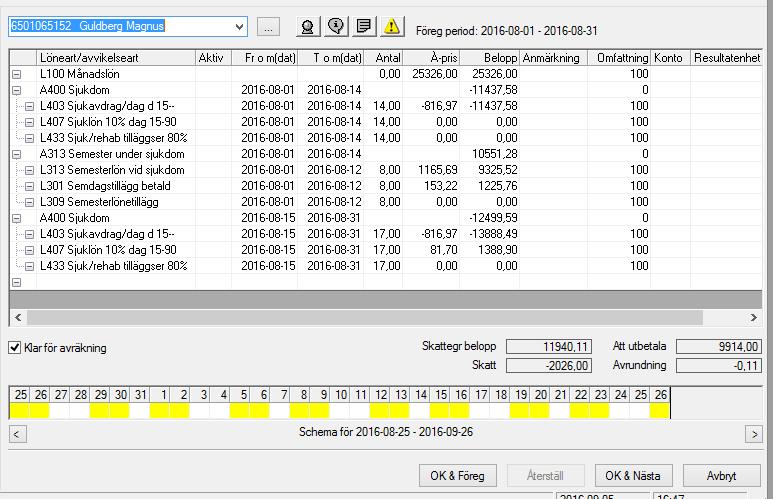
Task: Collapse A313 Semester under sjukdom group
Action: tap(17, 154)
